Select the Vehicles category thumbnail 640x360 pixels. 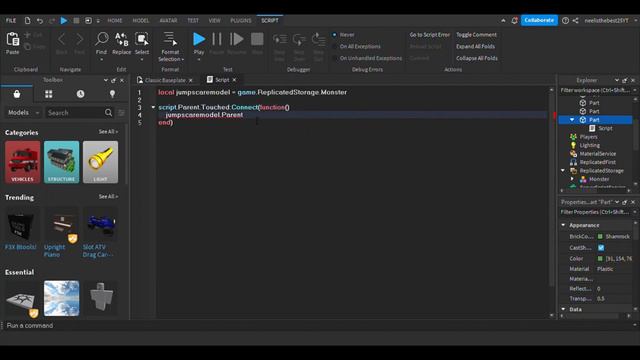(x=22, y=162)
